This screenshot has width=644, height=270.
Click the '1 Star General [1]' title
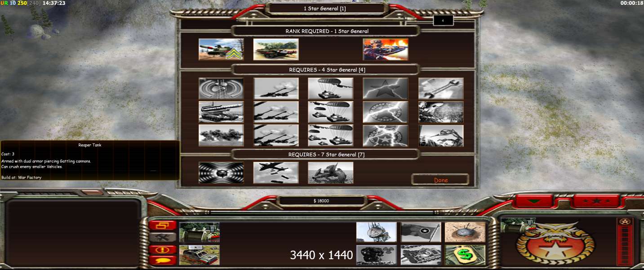[x=325, y=8]
